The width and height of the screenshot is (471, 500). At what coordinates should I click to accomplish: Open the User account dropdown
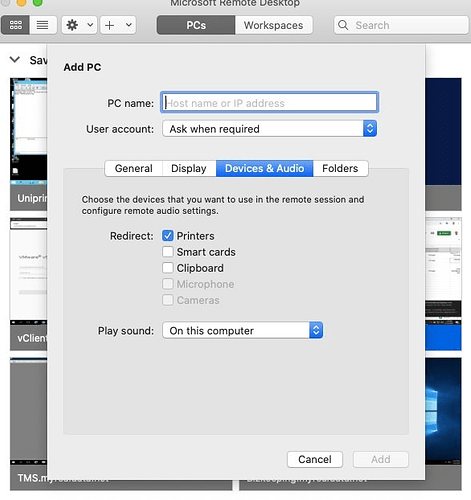tap(269, 129)
